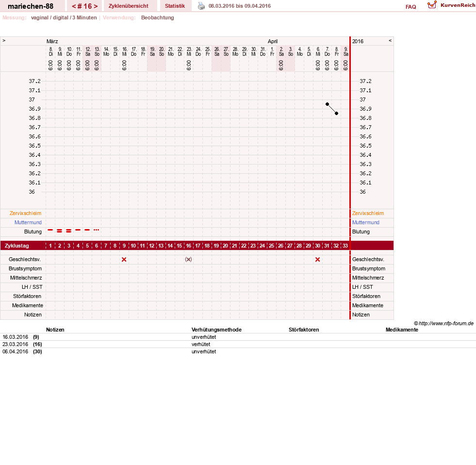
Task: Click the bracketed X on cycle day 16
Action: pyautogui.click(x=189, y=259)
